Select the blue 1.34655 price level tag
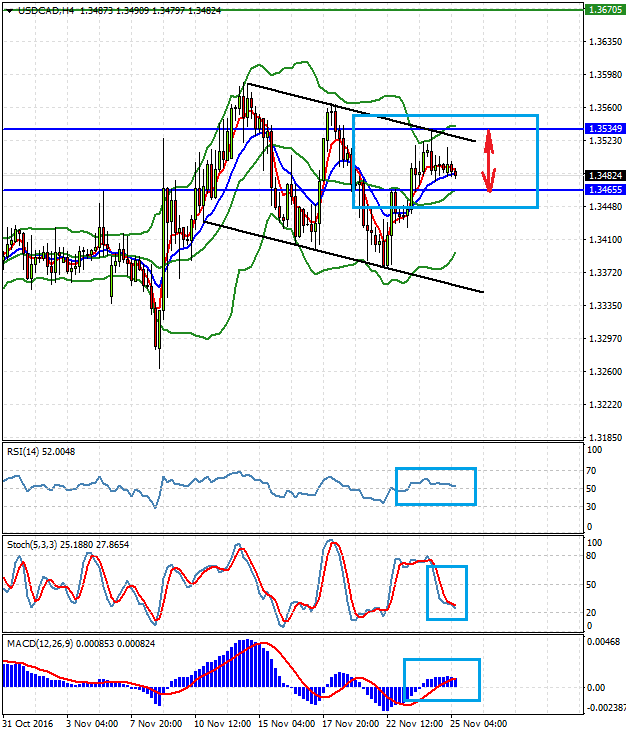The height and width of the screenshot is (735, 626). [x=605, y=190]
